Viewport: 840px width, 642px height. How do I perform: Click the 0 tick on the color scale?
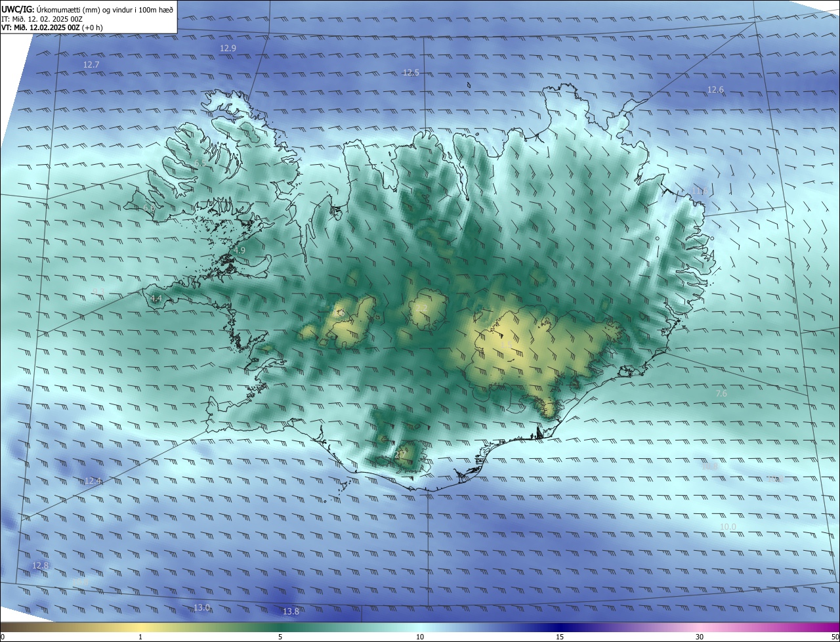tap(3, 637)
